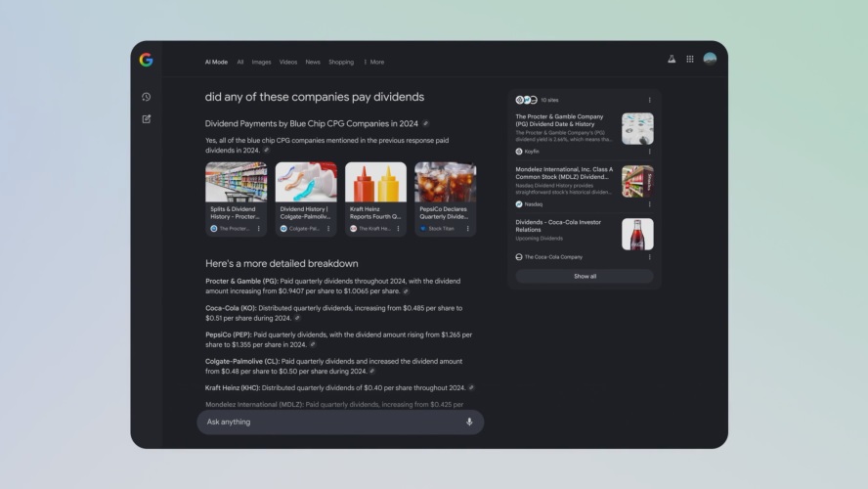Expand the More search options menu
The image size is (868, 489).
[374, 62]
